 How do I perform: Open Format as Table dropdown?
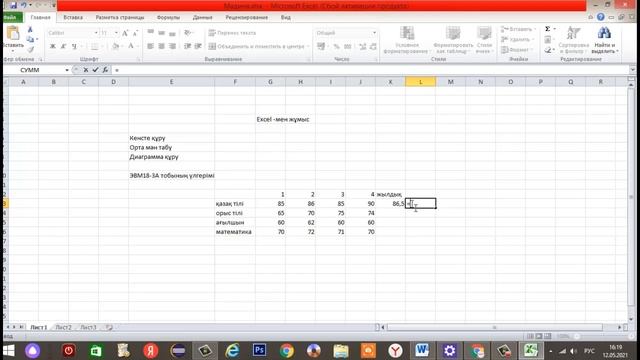[x=453, y=40]
